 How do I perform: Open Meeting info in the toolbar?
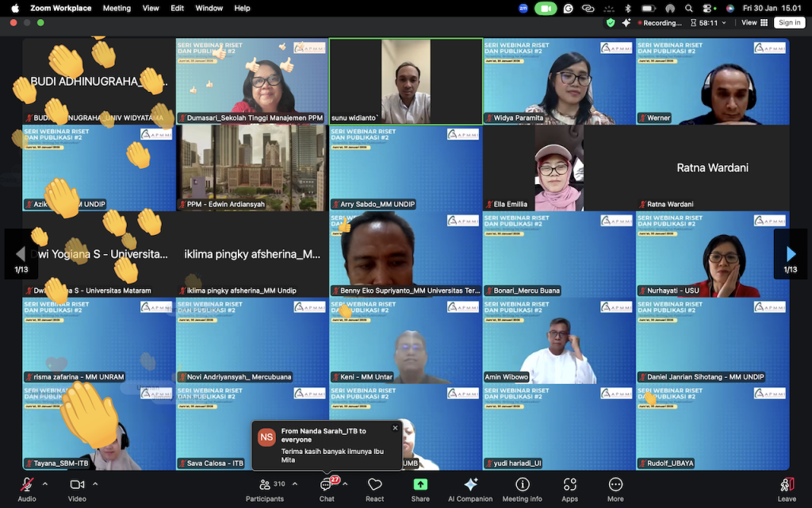pyautogui.click(x=522, y=489)
